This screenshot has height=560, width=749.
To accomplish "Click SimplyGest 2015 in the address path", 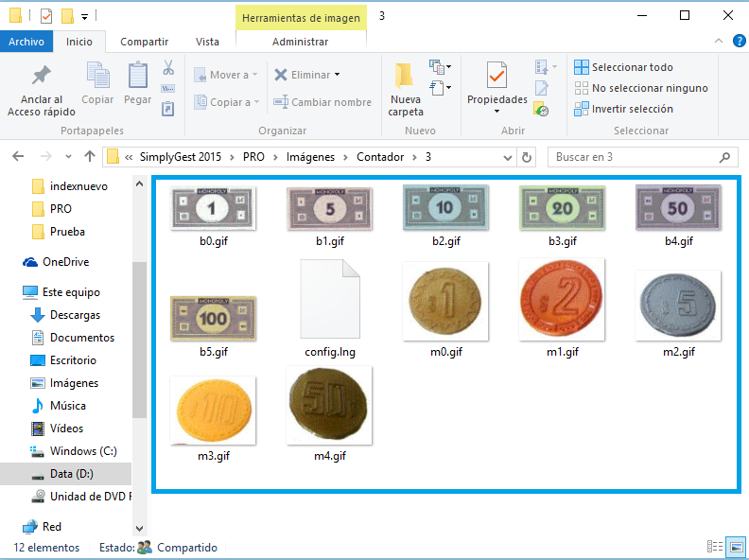I will point(181,157).
